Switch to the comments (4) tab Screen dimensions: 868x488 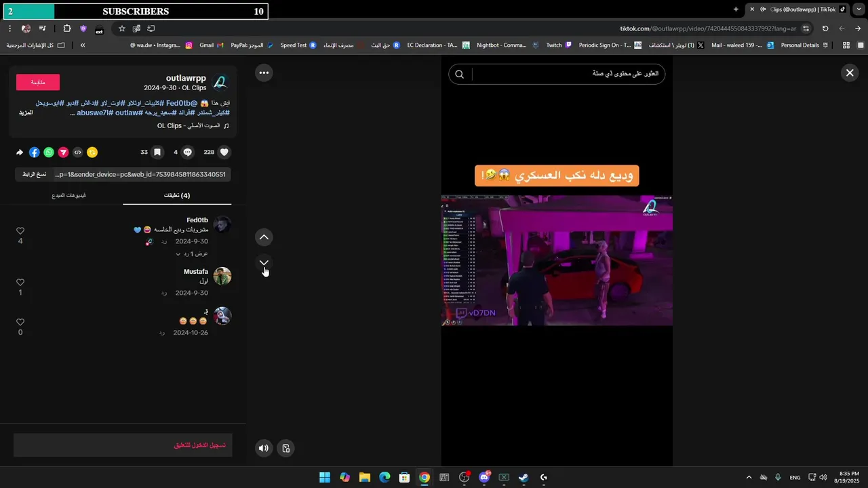point(177,195)
